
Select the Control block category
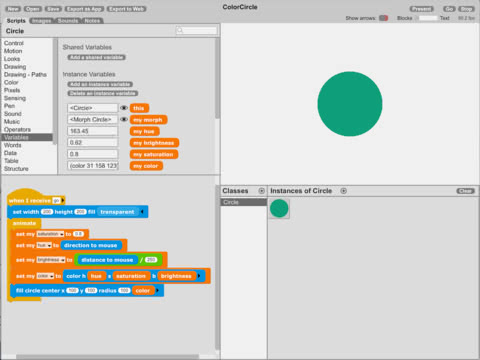pos(14,43)
